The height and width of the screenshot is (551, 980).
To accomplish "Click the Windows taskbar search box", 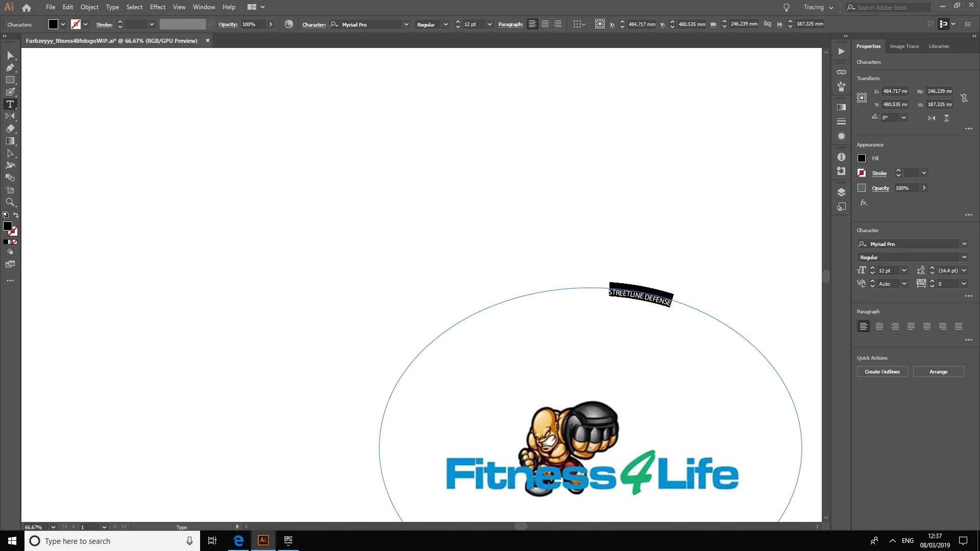I will click(x=112, y=541).
